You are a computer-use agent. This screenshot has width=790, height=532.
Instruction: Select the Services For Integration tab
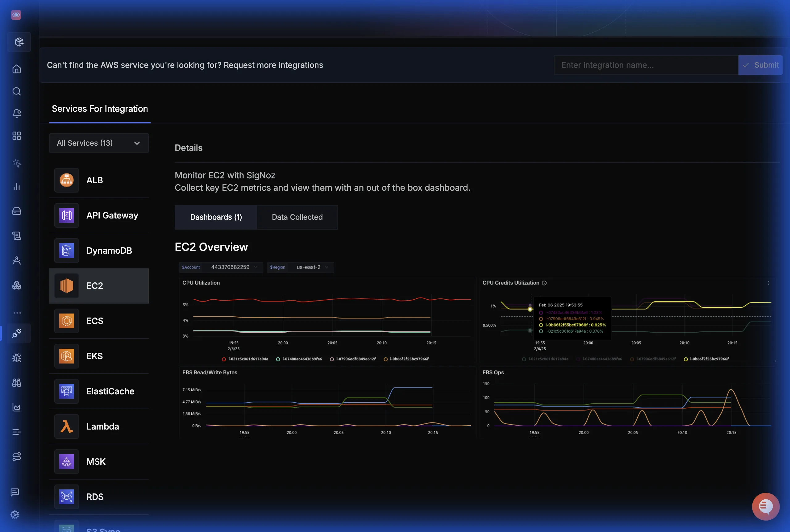coord(100,109)
